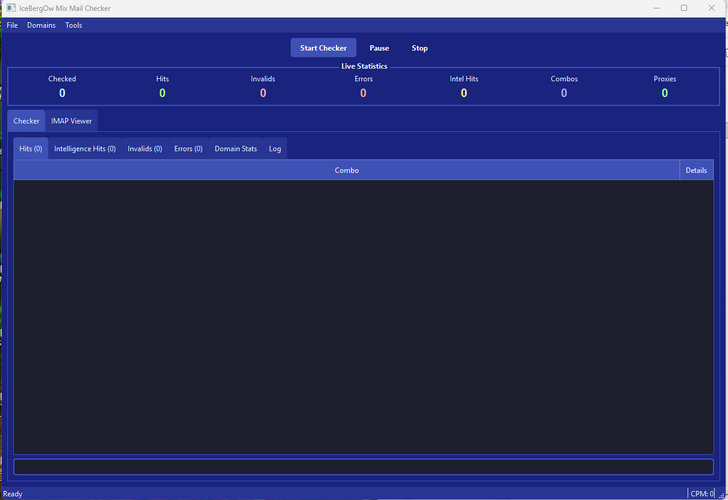Open the File menu

[12, 25]
